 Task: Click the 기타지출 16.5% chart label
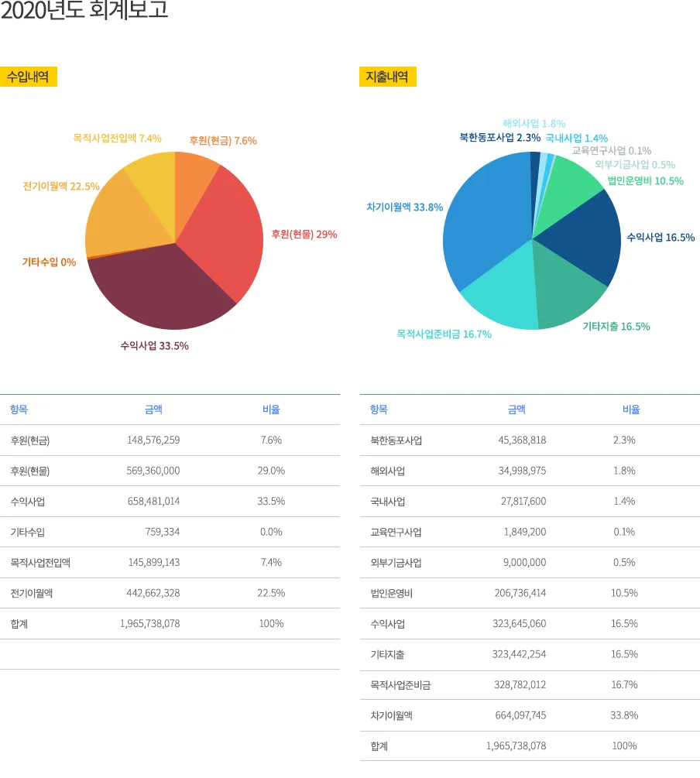616,327
